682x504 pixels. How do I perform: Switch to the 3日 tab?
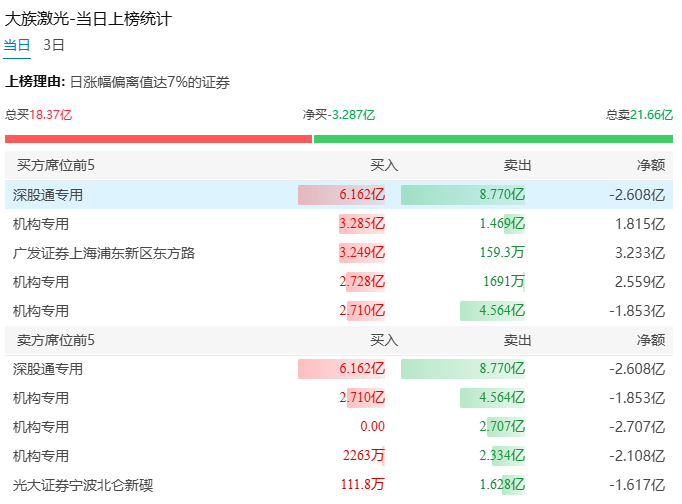[54, 45]
